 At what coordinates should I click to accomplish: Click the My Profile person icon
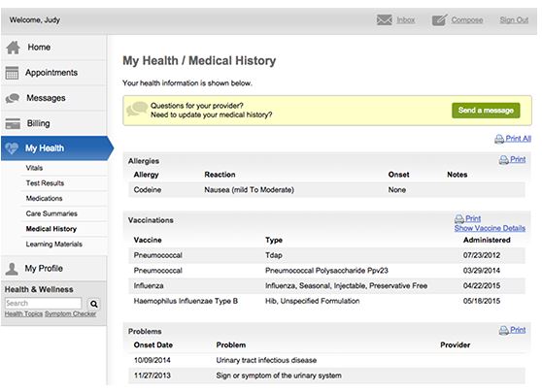12,269
